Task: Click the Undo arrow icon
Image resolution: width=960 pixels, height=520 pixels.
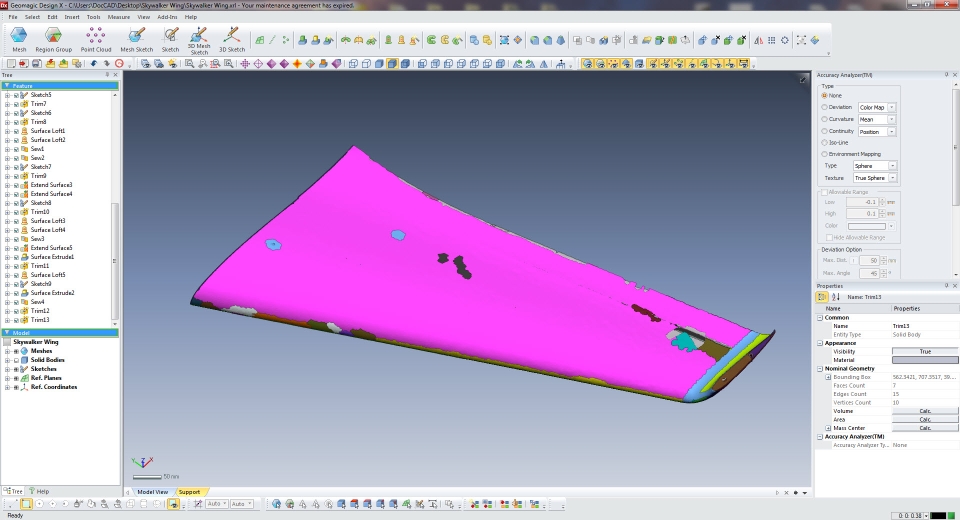Action: (94, 64)
